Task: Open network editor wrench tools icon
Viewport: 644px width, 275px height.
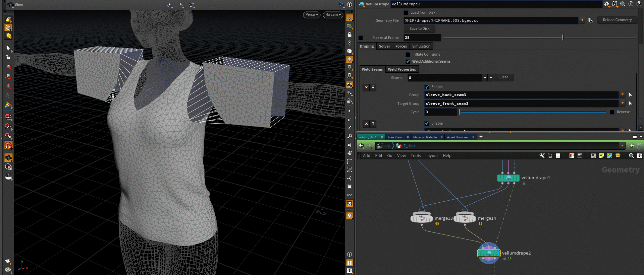Action: [542, 156]
